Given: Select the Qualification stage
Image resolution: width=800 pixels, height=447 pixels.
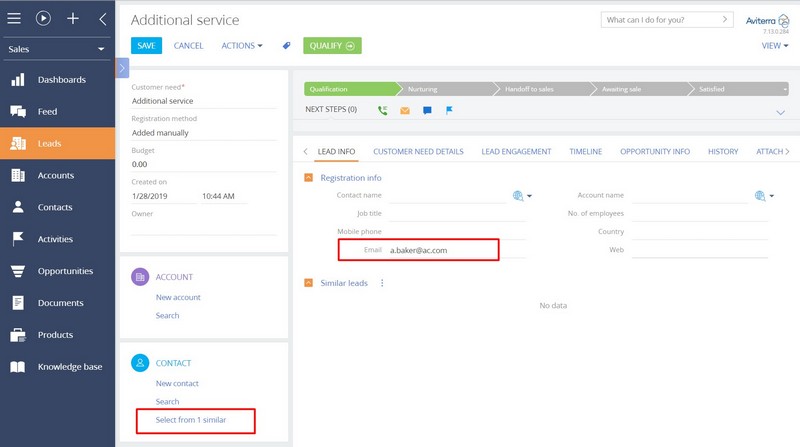Looking at the screenshot, I should click(x=351, y=89).
